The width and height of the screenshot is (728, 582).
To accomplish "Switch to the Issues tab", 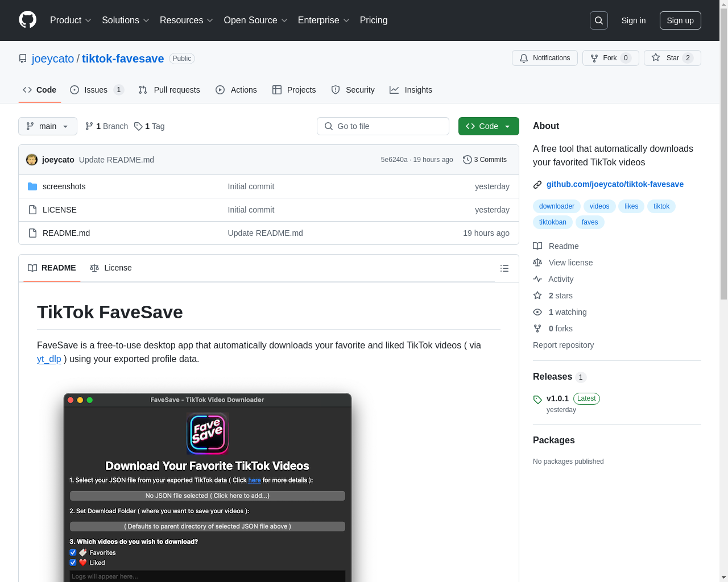I will [x=97, y=90].
